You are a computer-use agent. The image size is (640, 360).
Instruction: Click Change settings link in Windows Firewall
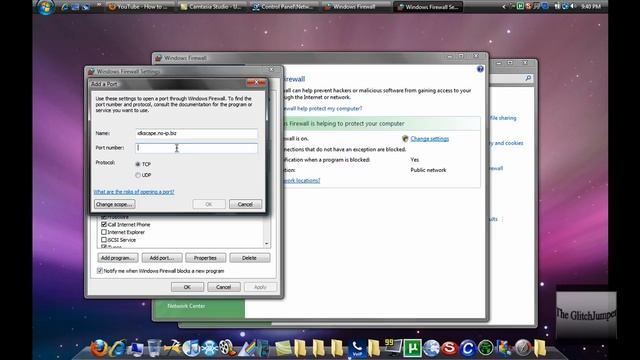[429, 139]
